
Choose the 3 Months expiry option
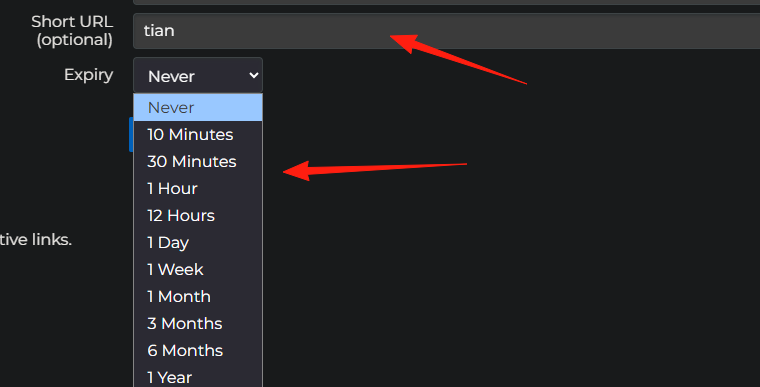[198, 323]
